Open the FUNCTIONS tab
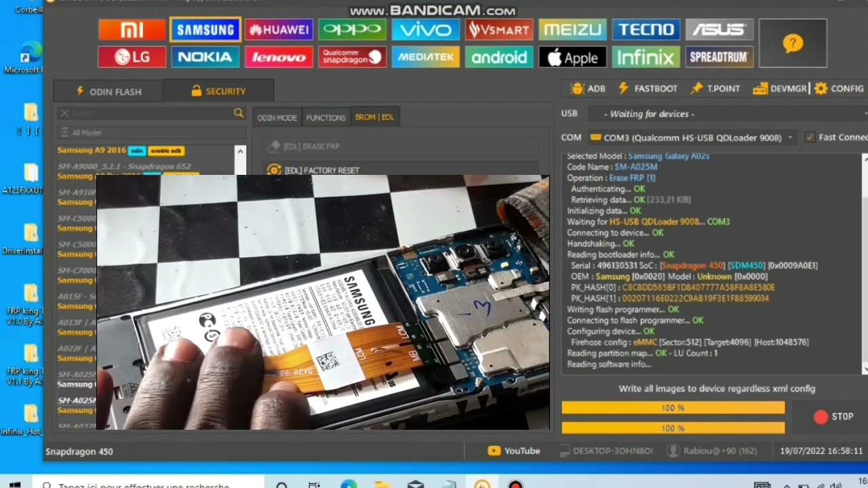The height and width of the screenshot is (488, 868). point(325,117)
